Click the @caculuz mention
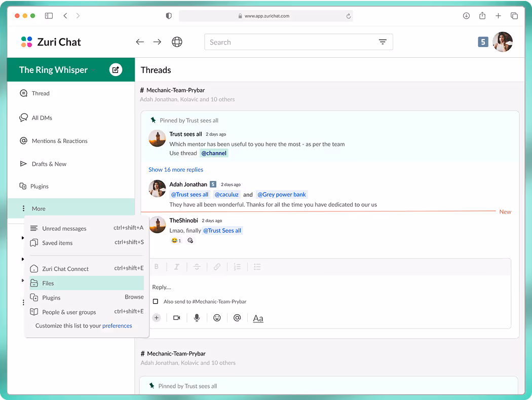 [x=226, y=195]
